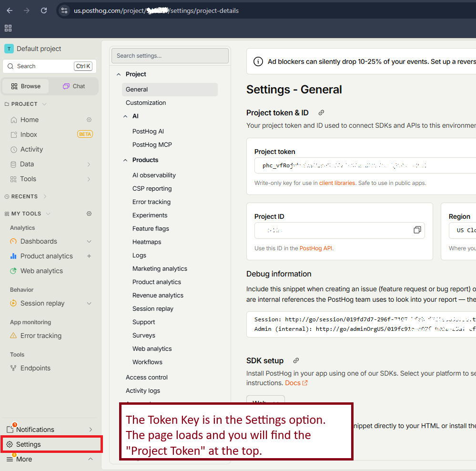476x471 pixels.
Task: Click the Error tracking warning icon
Action: pos(13,336)
